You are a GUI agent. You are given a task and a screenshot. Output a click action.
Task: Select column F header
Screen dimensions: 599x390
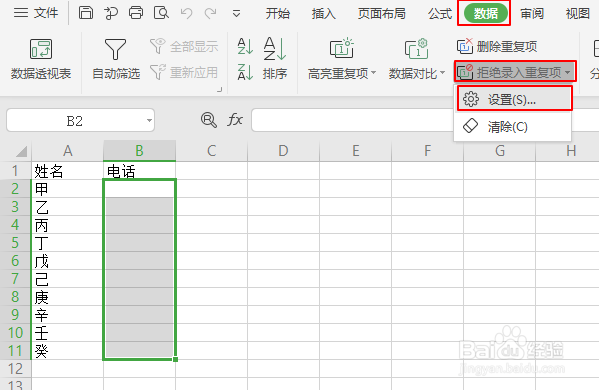coord(427,151)
